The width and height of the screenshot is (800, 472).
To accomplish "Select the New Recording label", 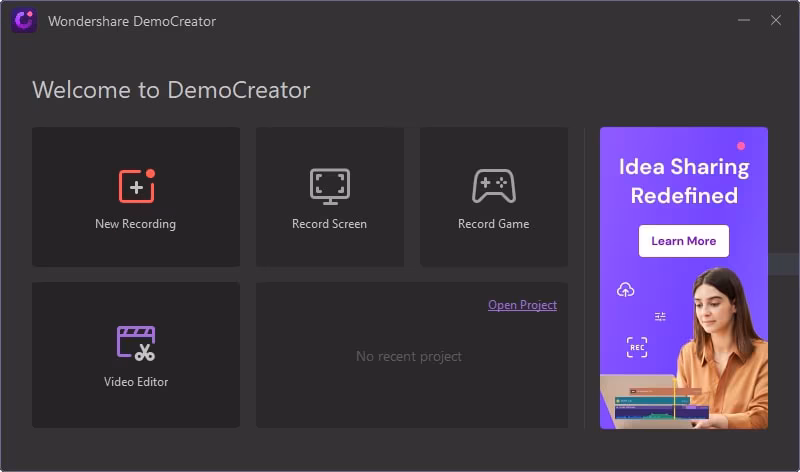I will click(x=135, y=224).
